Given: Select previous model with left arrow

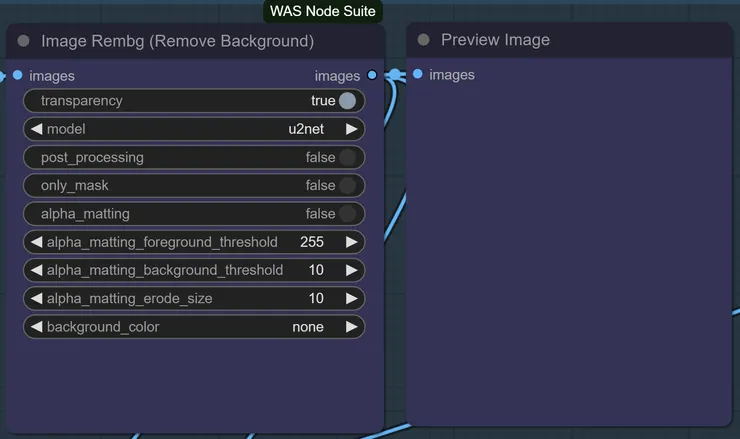Looking at the screenshot, I should pos(36,129).
